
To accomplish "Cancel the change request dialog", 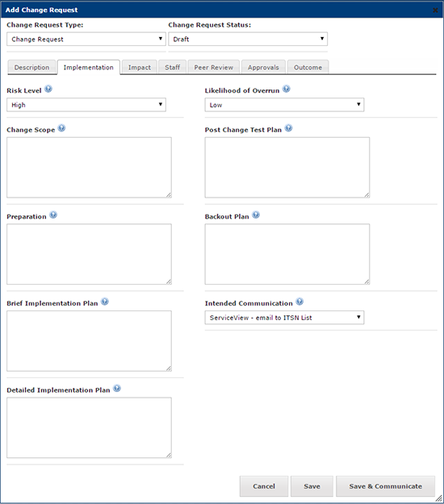I will point(264,486).
